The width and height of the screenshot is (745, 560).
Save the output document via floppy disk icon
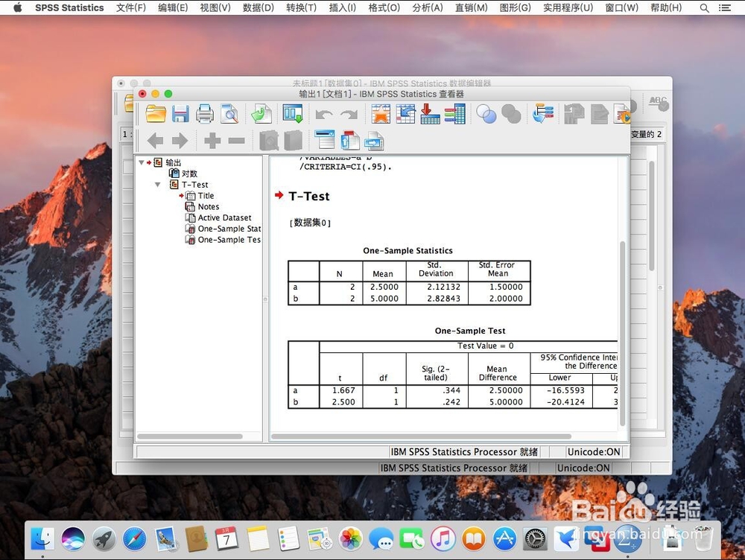(180, 114)
